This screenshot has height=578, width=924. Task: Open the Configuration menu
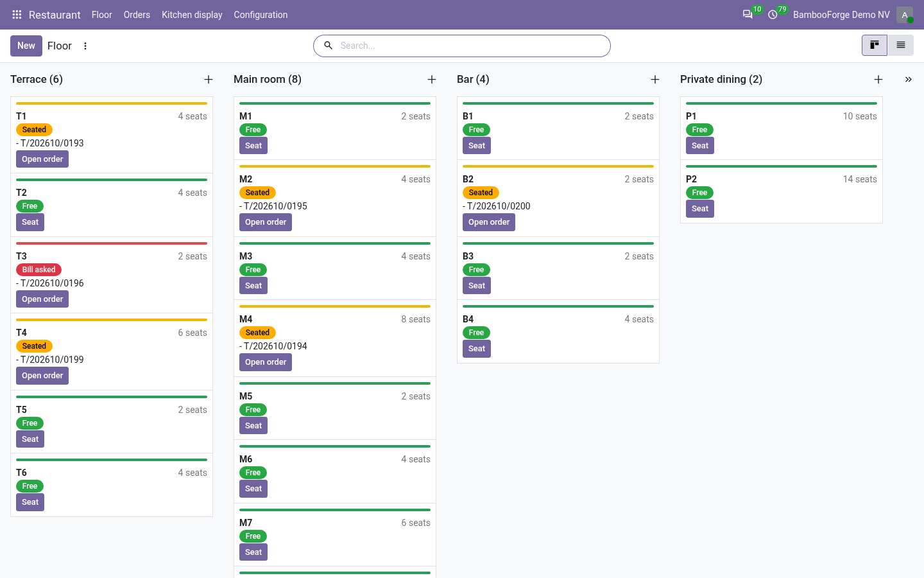pos(261,15)
